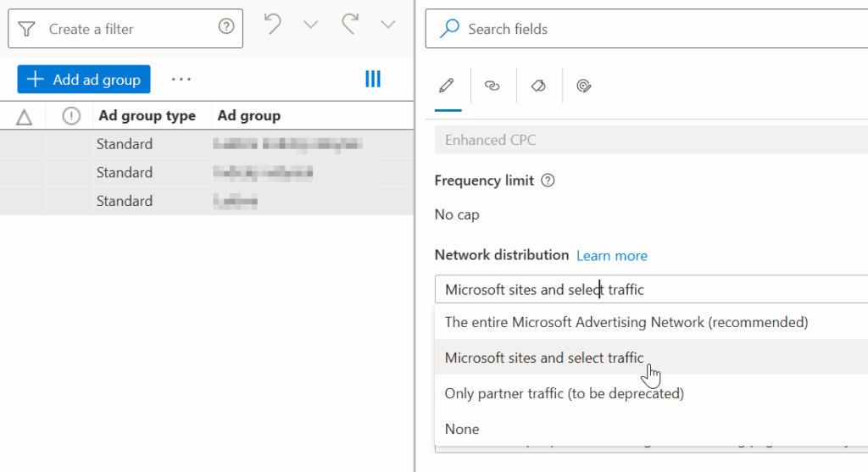
Task: Click the No cap frequency value
Action: point(457,214)
